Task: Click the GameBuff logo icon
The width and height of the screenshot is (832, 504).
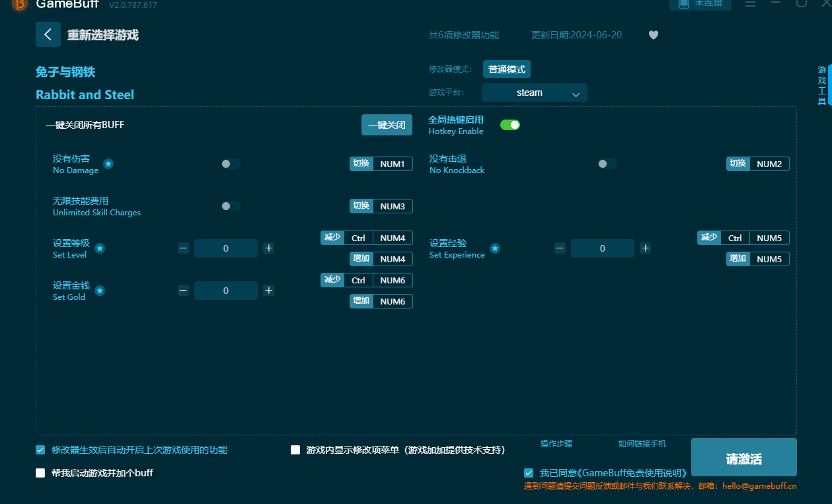Action: (x=20, y=5)
